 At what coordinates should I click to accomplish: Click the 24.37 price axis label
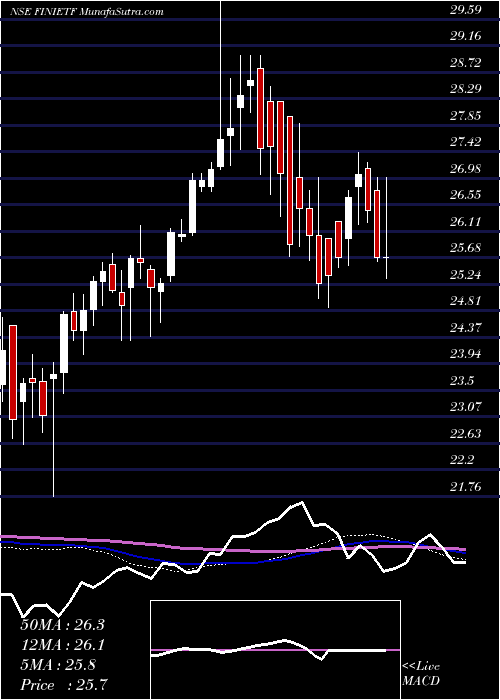pos(465,328)
